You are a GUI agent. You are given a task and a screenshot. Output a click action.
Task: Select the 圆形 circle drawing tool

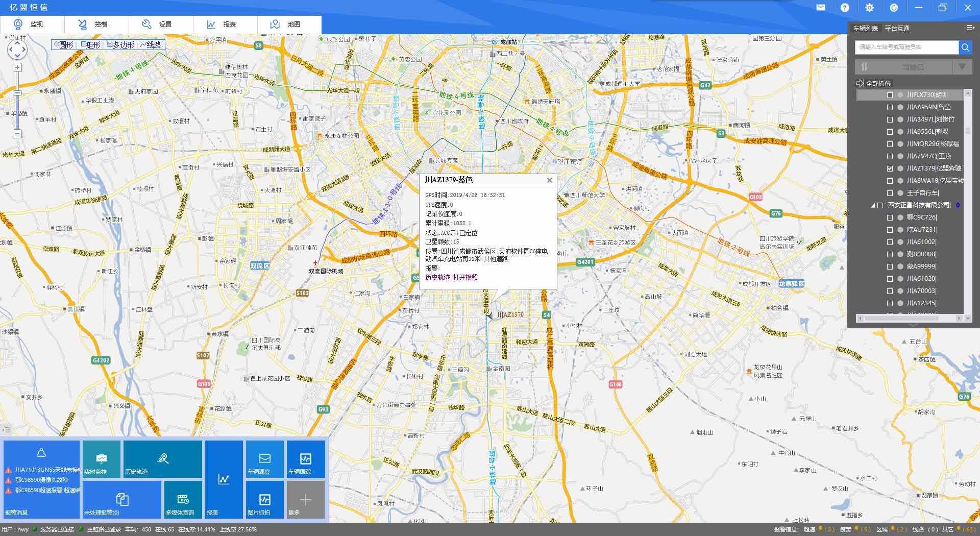click(x=64, y=45)
